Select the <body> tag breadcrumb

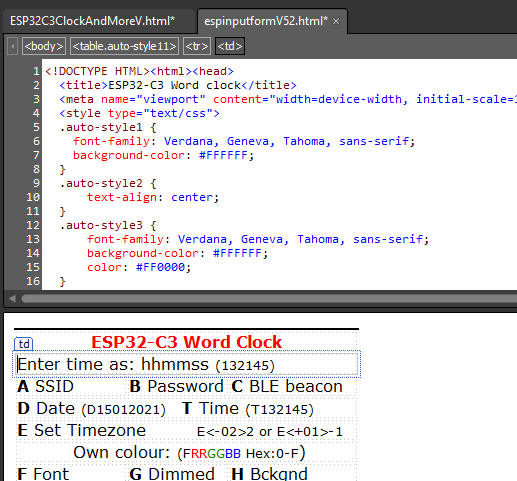click(x=44, y=46)
